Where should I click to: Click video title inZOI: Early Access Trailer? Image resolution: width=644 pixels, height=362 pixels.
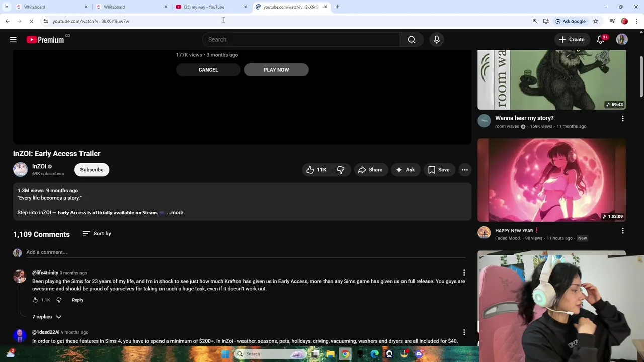point(57,154)
